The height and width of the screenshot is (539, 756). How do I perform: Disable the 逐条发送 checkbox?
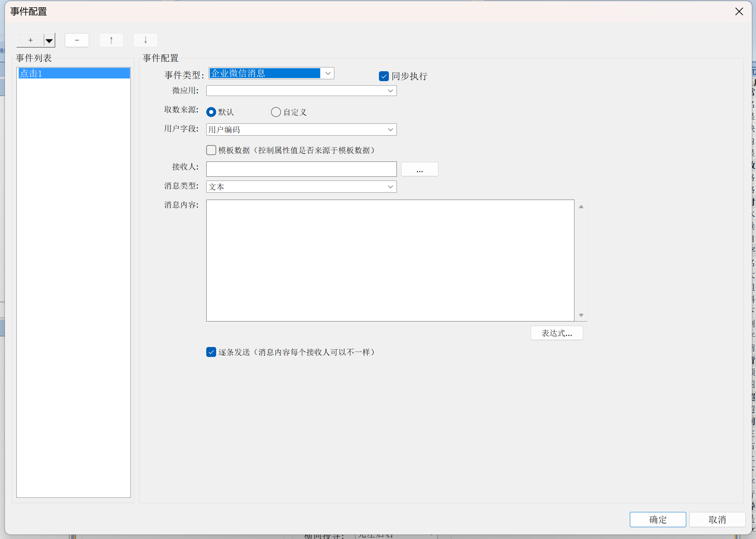pyautogui.click(x=211, y=352)
